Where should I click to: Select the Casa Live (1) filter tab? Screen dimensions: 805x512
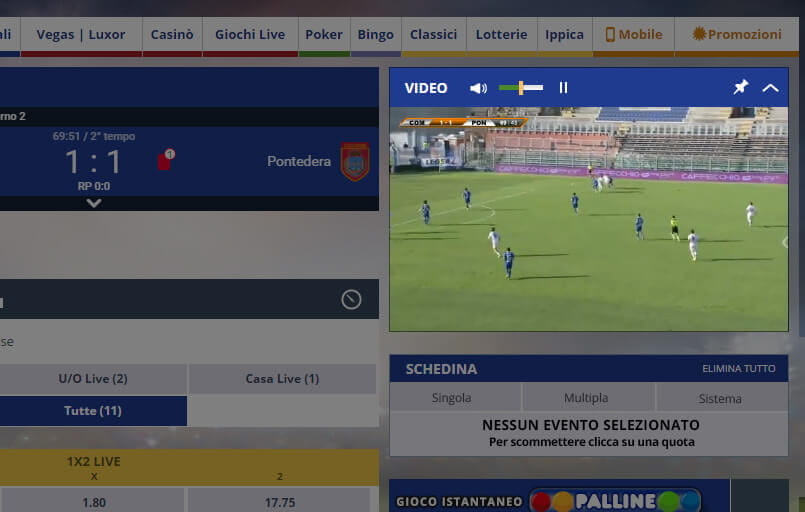282,379
